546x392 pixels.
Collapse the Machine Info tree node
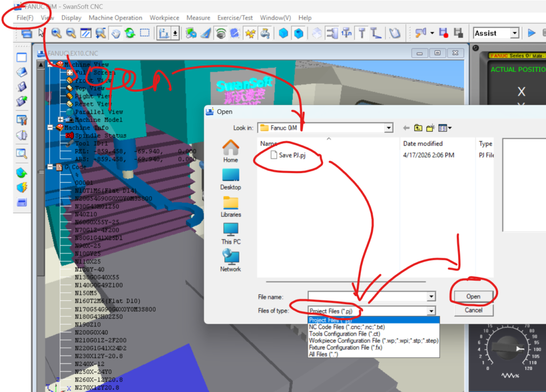click(51, 127)
